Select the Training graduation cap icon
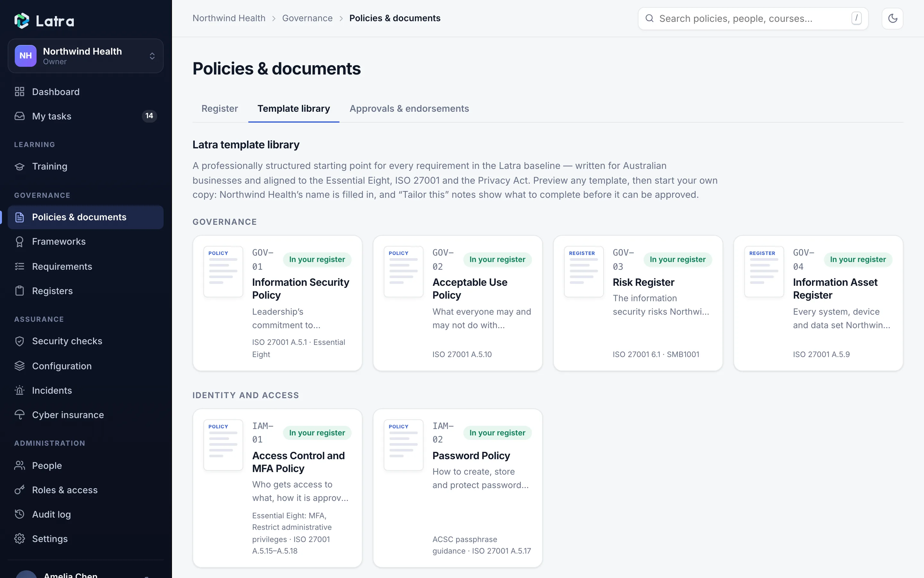Image resolution: width=924 pixels, height=578 pixels. tap(20, 167)
